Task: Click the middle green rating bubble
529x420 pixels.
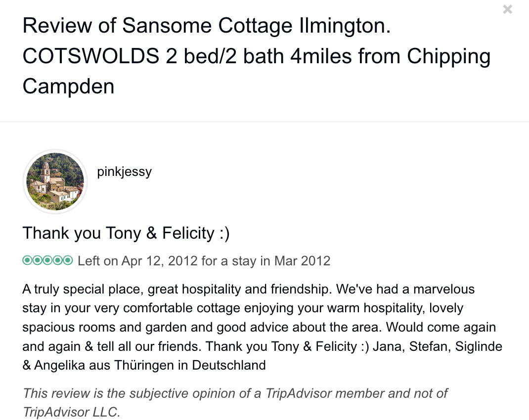Action: coord(48,260)
